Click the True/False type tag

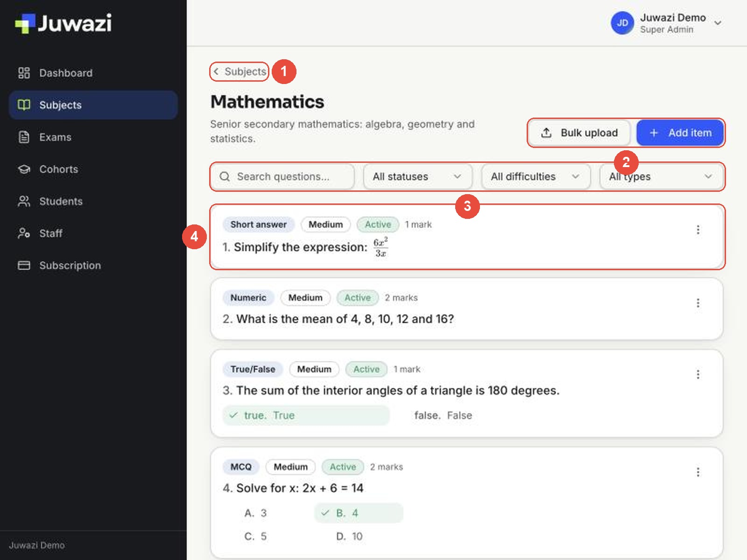pyautogui.click(x=253, y=369)
